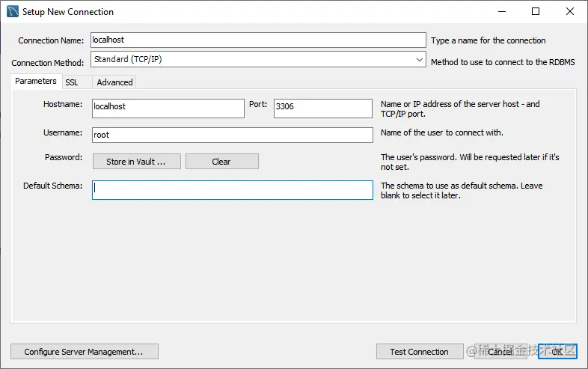Switch to the Parameters tab

click(x=36, y=81)
